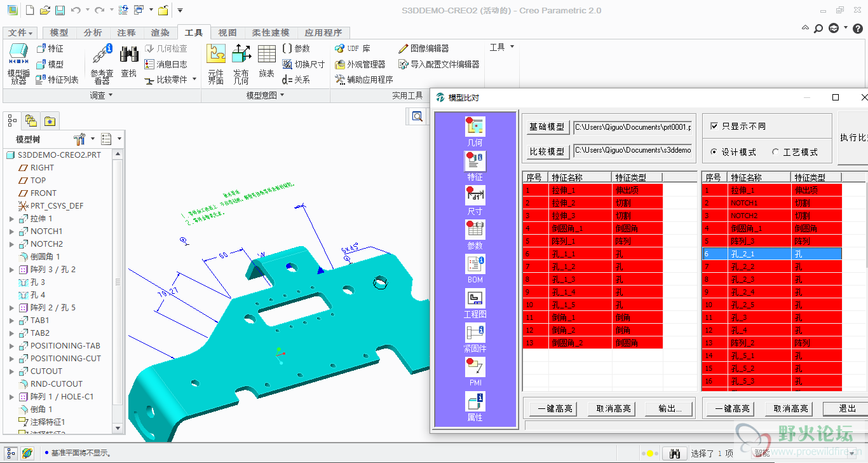The image size is (868, 463).
Task: Switch to the 视图 ribbon tab
Action: tap(227, 32)
